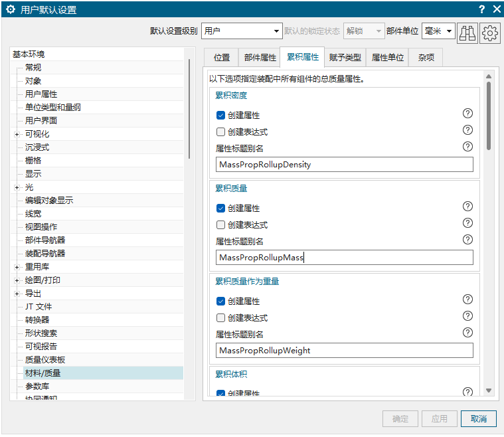Click the MassPropRollupDensity text field
Screen dimensions: 504x437
click(x=344, y=165)
